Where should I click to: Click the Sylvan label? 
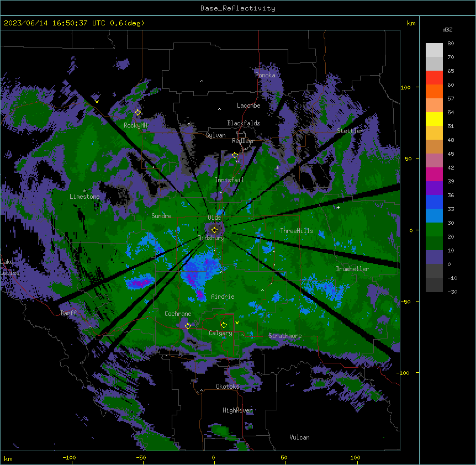pos(215,135)
